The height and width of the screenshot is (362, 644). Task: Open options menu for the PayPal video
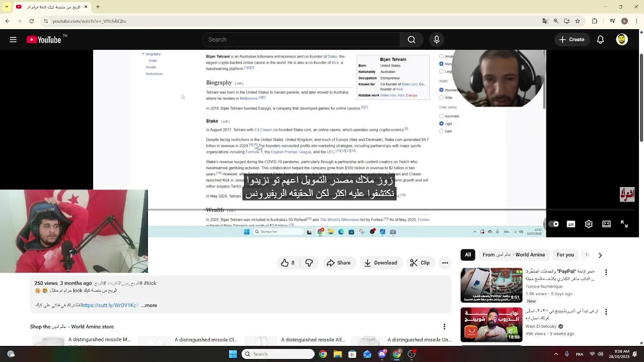[x=606, y=272]
